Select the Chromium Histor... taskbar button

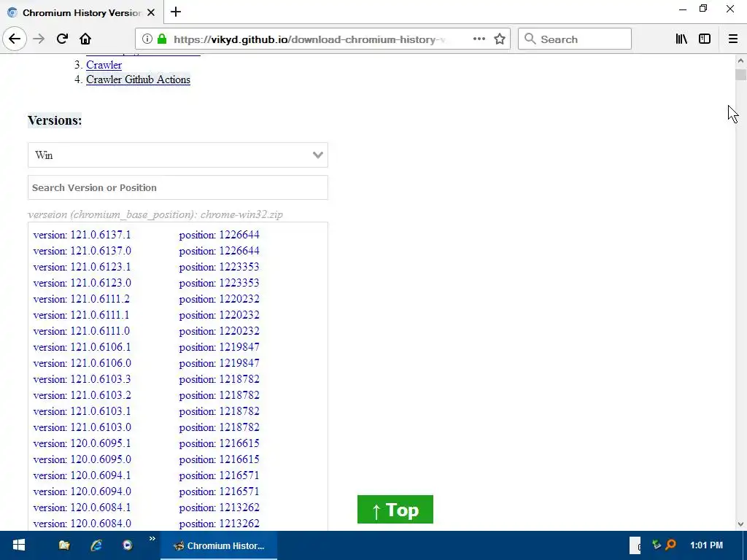[x=219, y=545]
